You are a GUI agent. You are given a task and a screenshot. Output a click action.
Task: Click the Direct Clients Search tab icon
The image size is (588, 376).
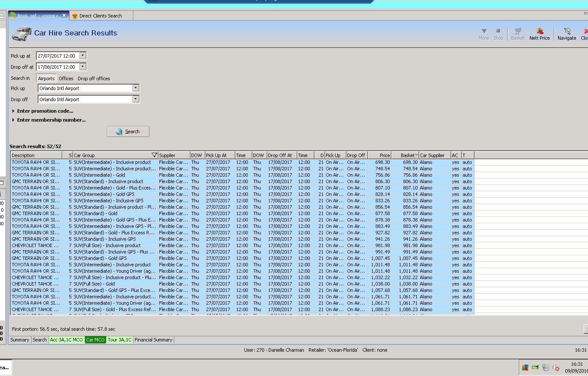75,16
